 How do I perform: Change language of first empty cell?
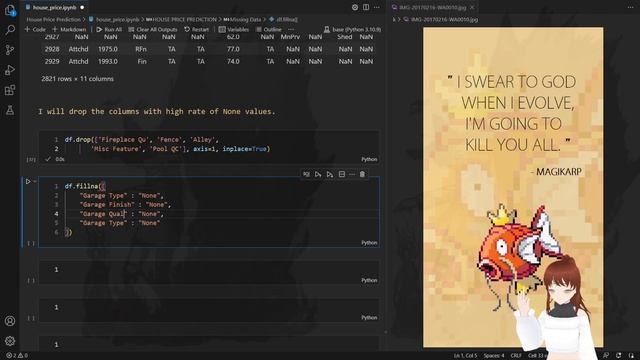point(369,280)
